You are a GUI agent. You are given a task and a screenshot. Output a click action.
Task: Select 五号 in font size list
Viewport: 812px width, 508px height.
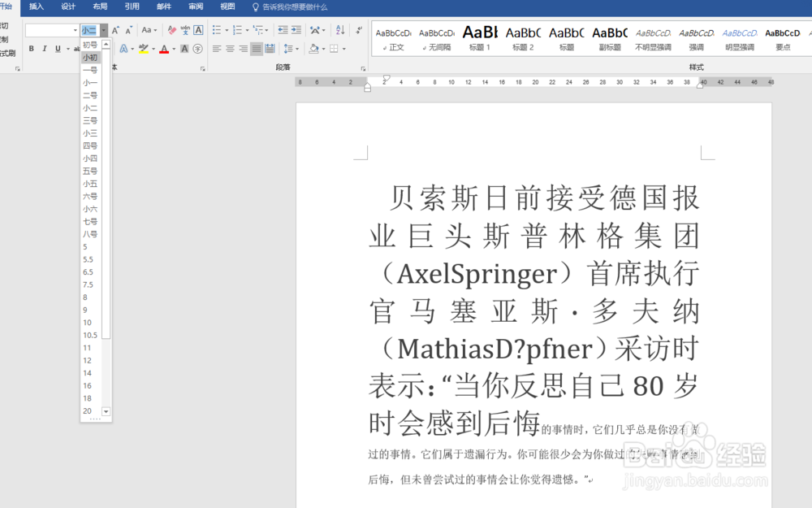91,171
